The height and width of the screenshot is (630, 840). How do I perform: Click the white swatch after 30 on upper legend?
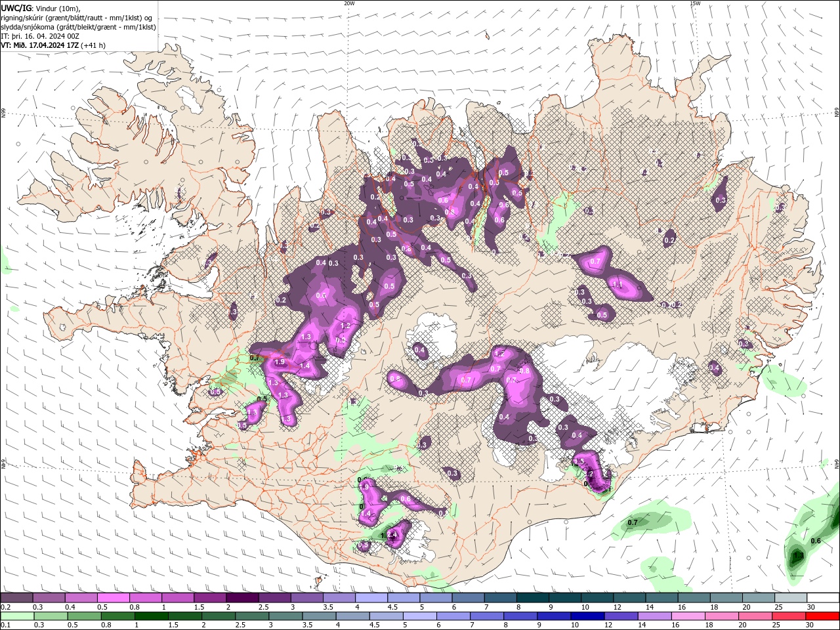pyautogui.click(x=824, y=598)
